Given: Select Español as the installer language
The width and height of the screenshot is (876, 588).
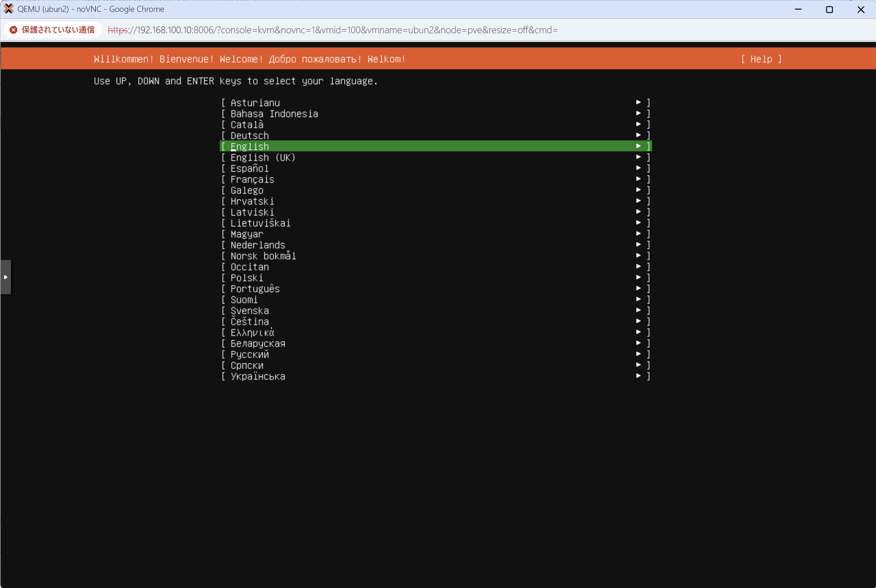Looking at the screenshot, I should click(x=249, y=169).
